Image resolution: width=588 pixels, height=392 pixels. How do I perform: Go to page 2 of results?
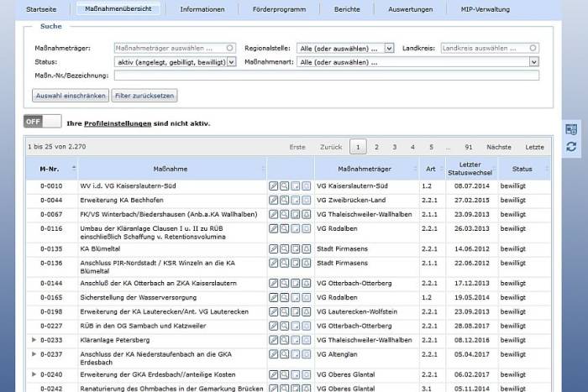pyautogui.click(x=376, y=147)
